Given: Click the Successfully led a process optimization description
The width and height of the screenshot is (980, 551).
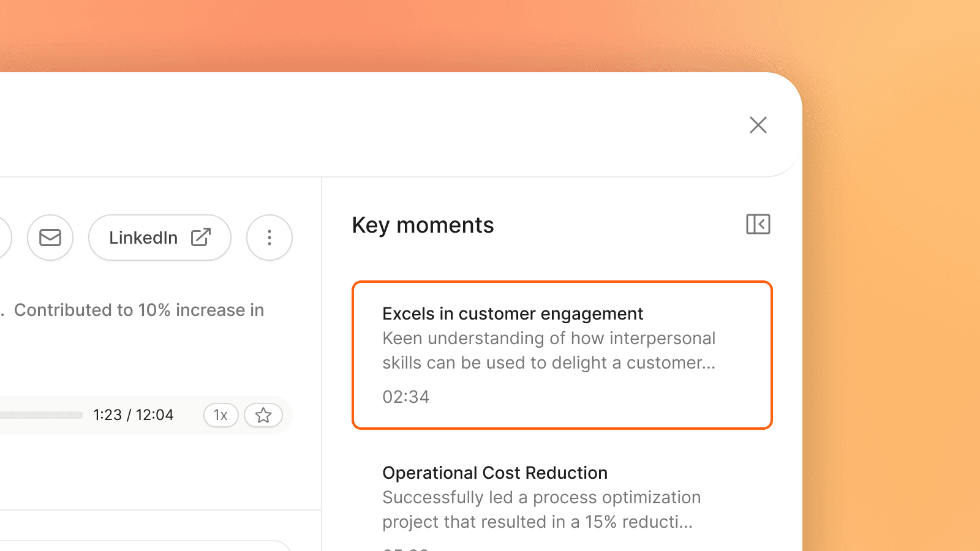Looking at the screenshot, I should pos(541,509).
